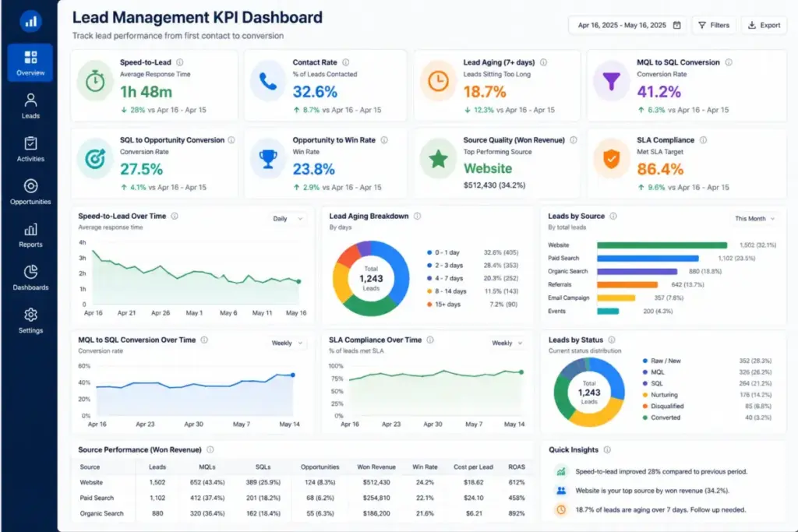Show info for Quick Insights

tap(607, 449)
